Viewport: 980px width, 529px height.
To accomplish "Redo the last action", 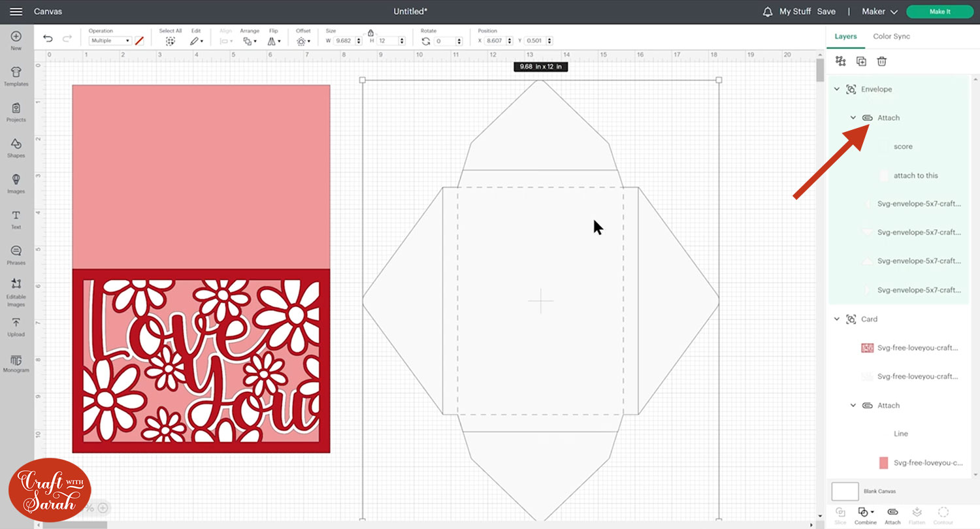I will 67,39.
